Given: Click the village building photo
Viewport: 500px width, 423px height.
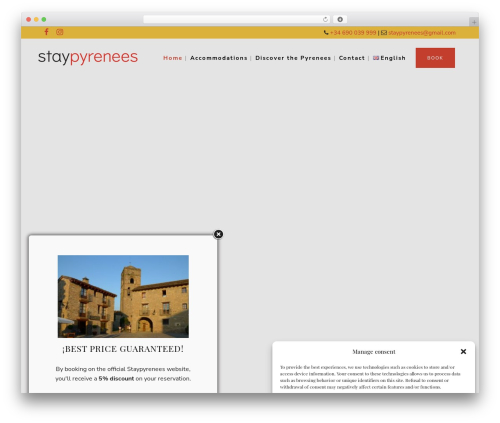Looking at the screenshot, I should (x=123, y=296).
